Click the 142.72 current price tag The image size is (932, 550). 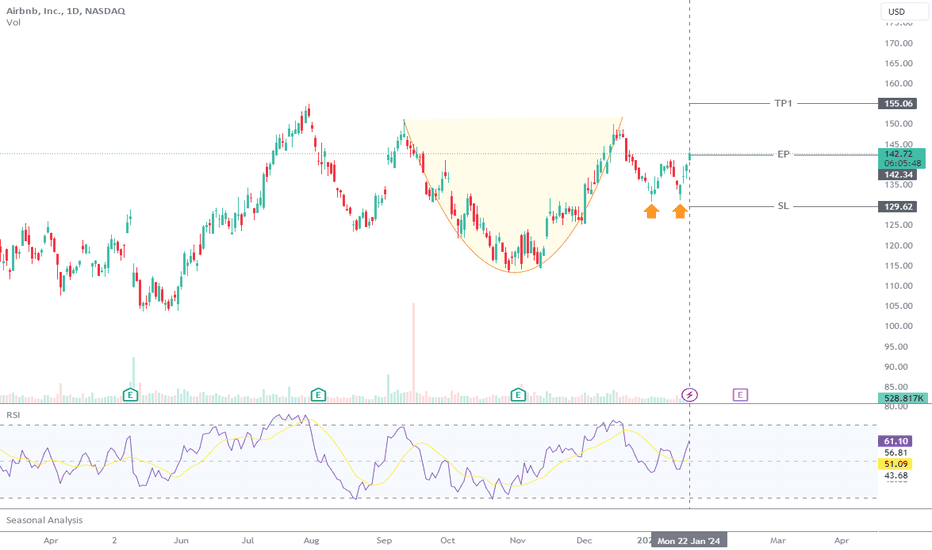coord(901,158)
